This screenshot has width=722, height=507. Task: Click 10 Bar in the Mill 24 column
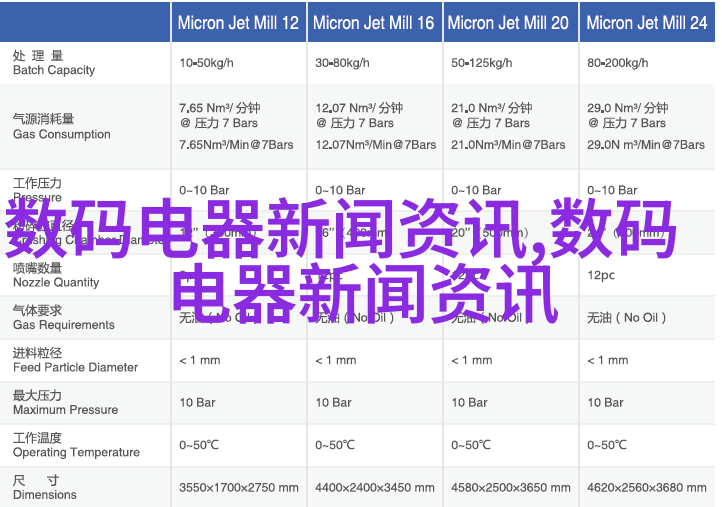click(605, 403)
